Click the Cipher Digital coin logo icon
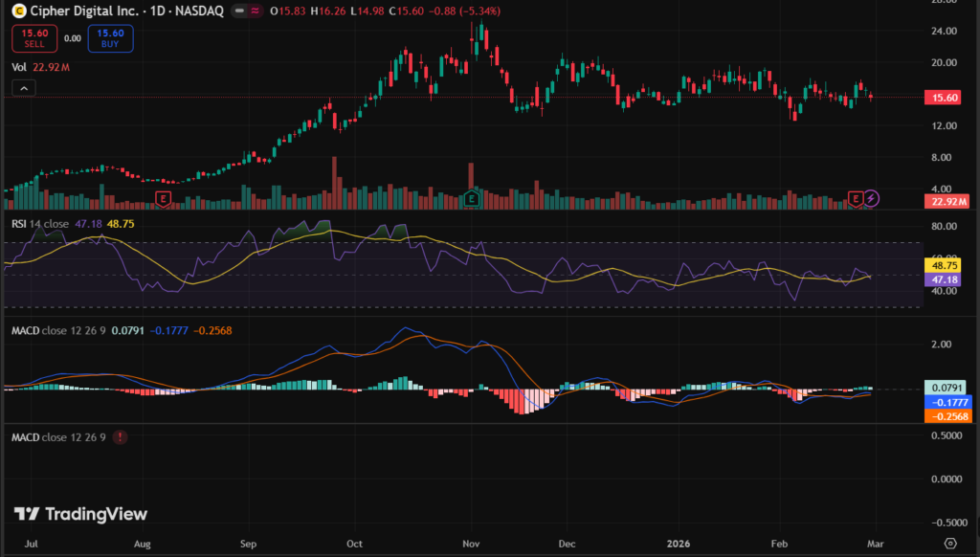Screen dimensions: 980x557 (18, 11)
